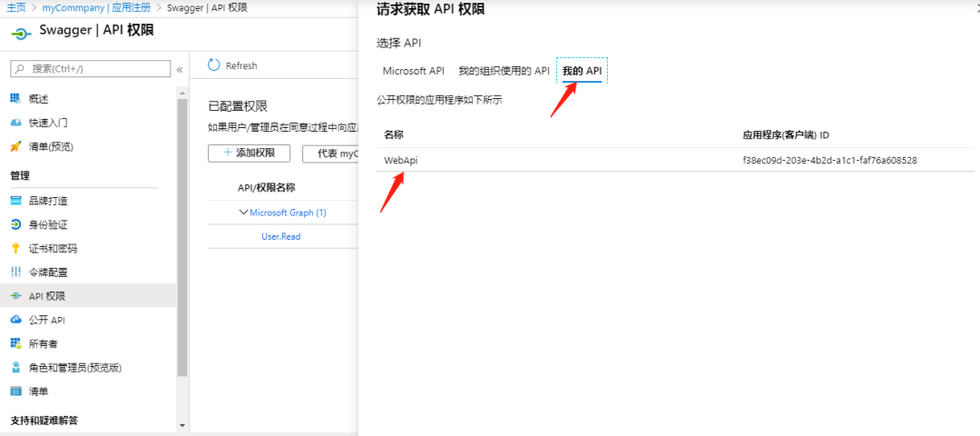The width and height of the screenshot is (980, 436).
Task: Click the 证书和密码 key icon
Action: pyautogui.click(x=15, y=248)
